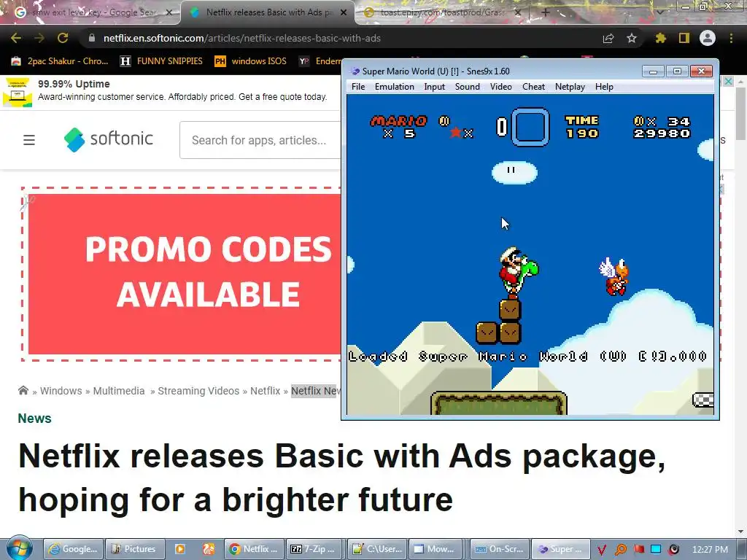Open the Chrome profile avatar

[x=708, y=38]
